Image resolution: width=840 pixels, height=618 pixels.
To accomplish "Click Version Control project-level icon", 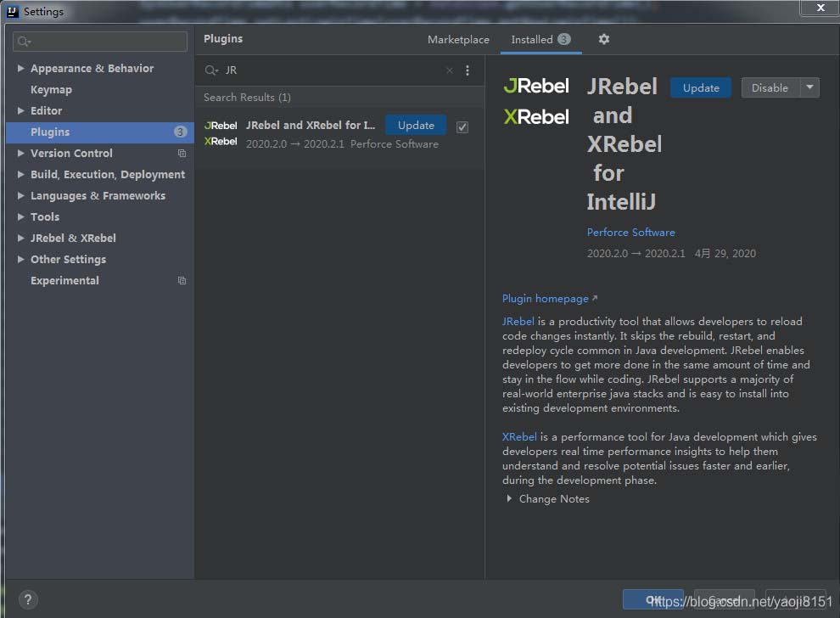I will (182, 154).
